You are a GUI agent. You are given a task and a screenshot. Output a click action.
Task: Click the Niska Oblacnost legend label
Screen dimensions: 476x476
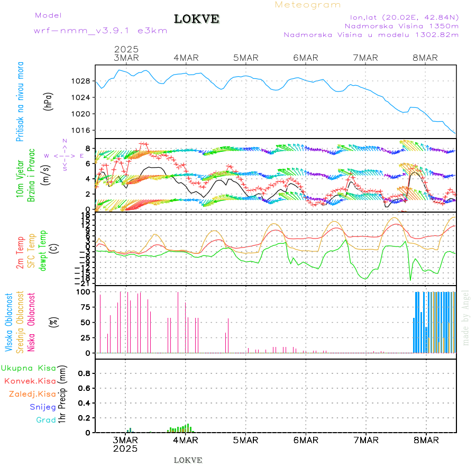32,322
